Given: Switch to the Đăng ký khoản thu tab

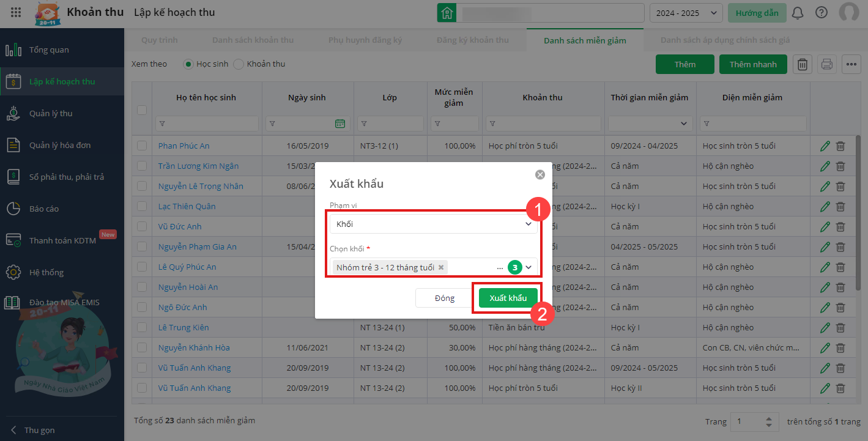Looking at the screenshot, I should point(473,40).
